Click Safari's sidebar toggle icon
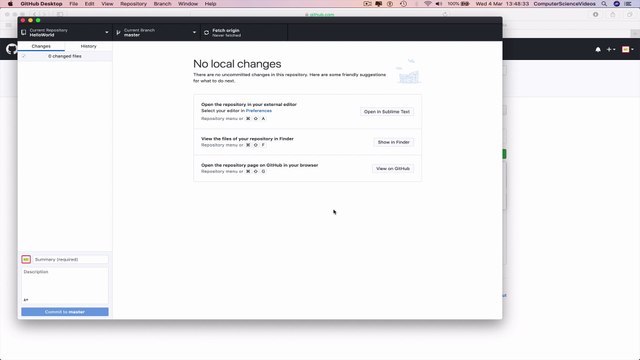Screen dimensions: 640x360 (x=60, y=14)
